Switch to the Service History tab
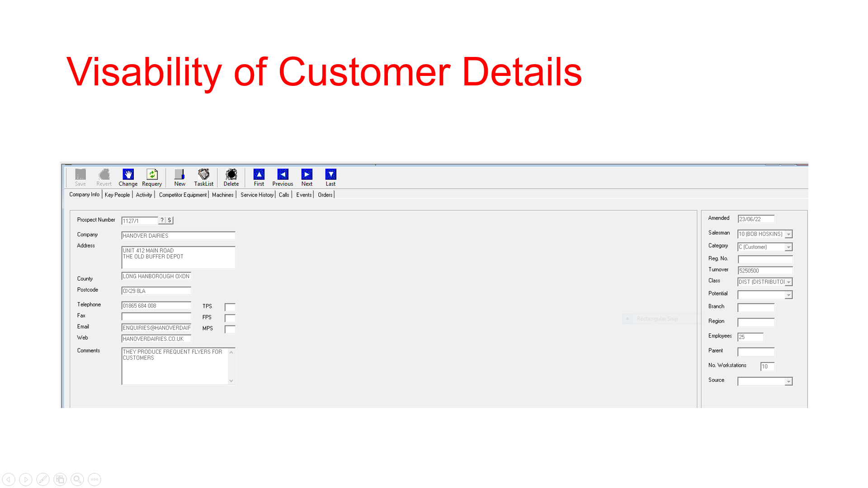This screenshot has width=868, height=488. (256, 195)
